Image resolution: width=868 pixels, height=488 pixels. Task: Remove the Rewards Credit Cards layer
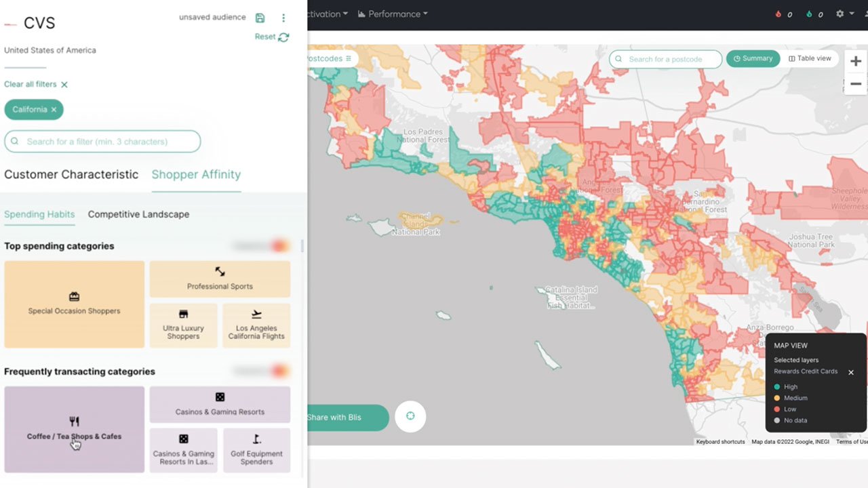(851, 372)
